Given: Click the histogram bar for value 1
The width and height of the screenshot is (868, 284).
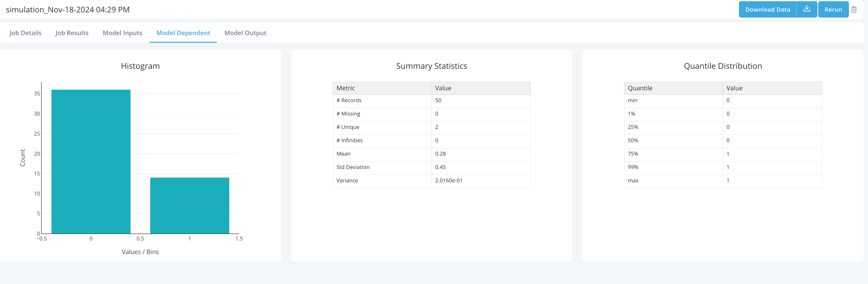Looking at the screenshot, I should click(x=189, y=205).
